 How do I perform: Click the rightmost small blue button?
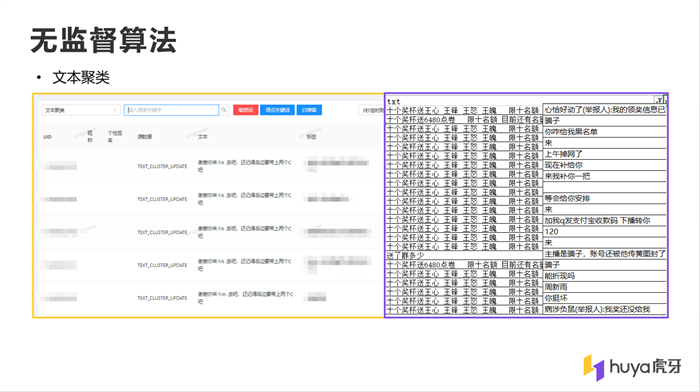tap(309, 110)
